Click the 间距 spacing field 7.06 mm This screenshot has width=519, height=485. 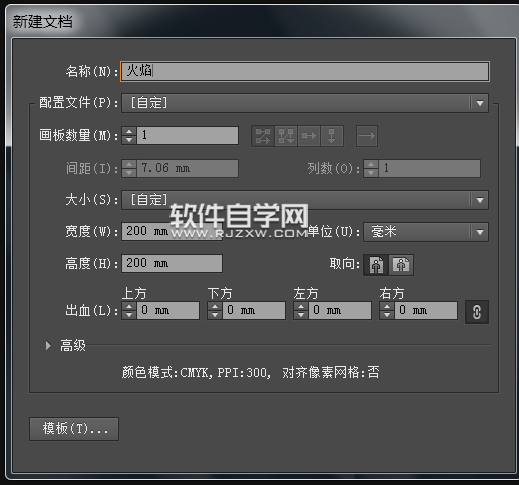188,168
